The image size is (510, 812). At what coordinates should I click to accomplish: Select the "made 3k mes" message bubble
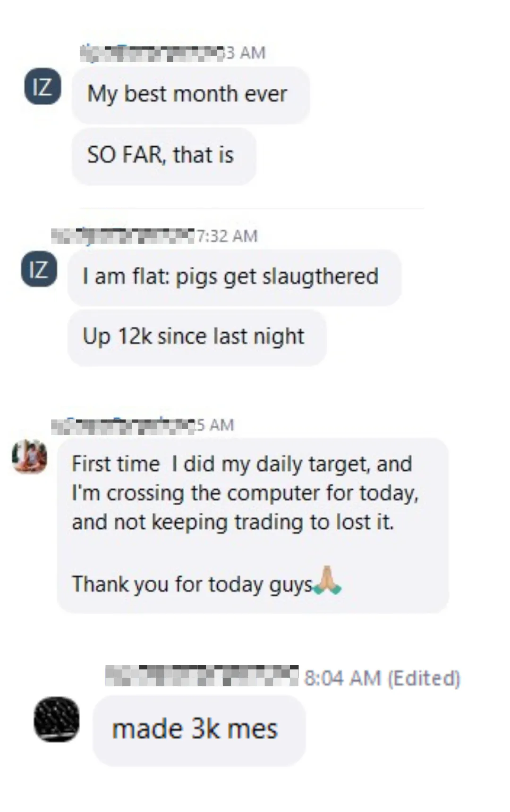(199, 730)
